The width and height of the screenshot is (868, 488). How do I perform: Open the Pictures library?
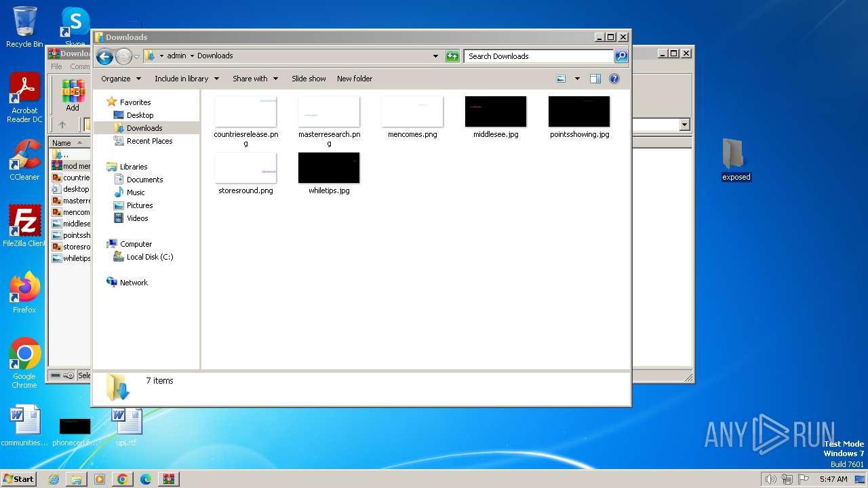click(140, 205)
